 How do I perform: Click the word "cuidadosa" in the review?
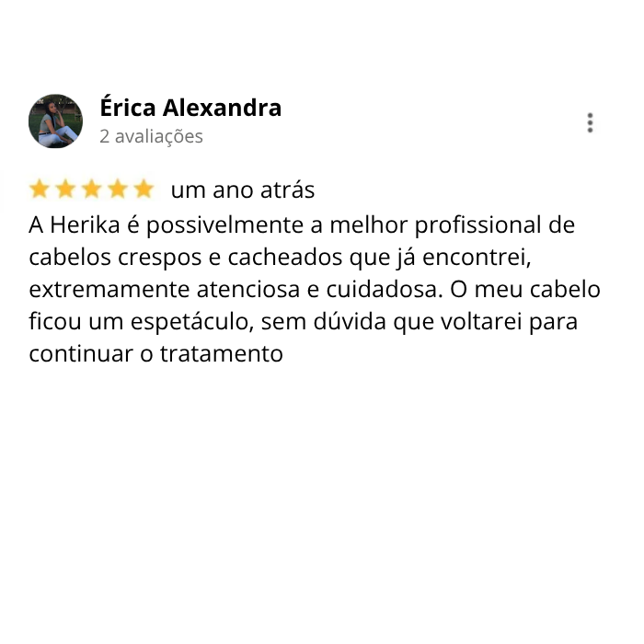[385, 290]
